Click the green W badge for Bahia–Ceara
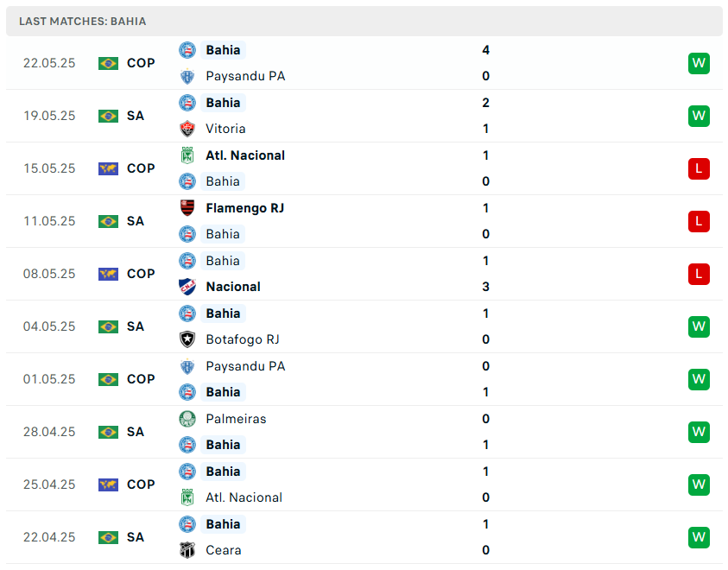Screen dimensions: 728x570 click(699, 537)
